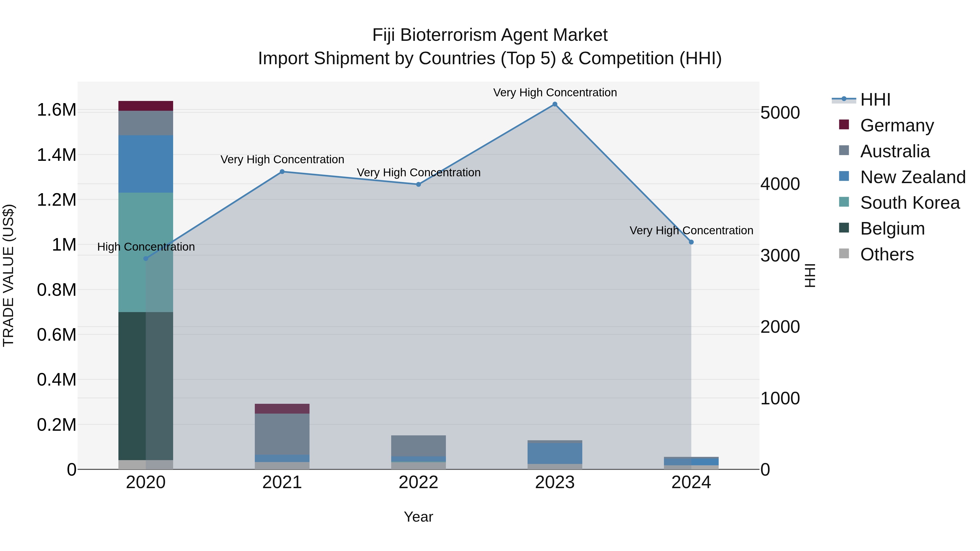The height and width of the screenshot is (551, 980).
Task: Click the 0.2M tick on left axis
Action: pos(56,425)
